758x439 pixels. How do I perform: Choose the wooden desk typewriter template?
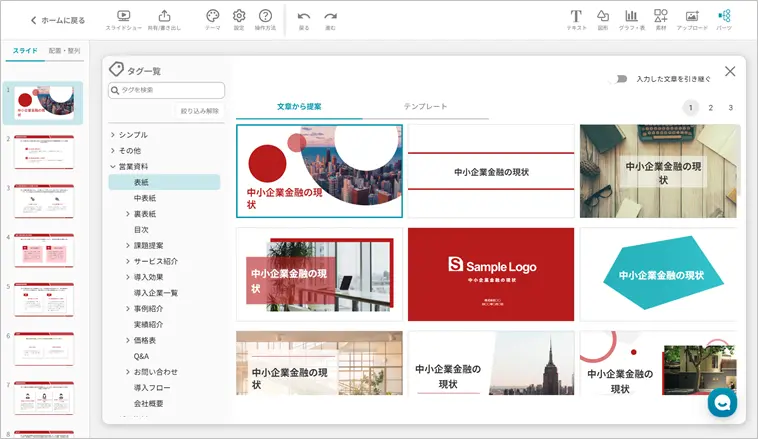point(660,171)
